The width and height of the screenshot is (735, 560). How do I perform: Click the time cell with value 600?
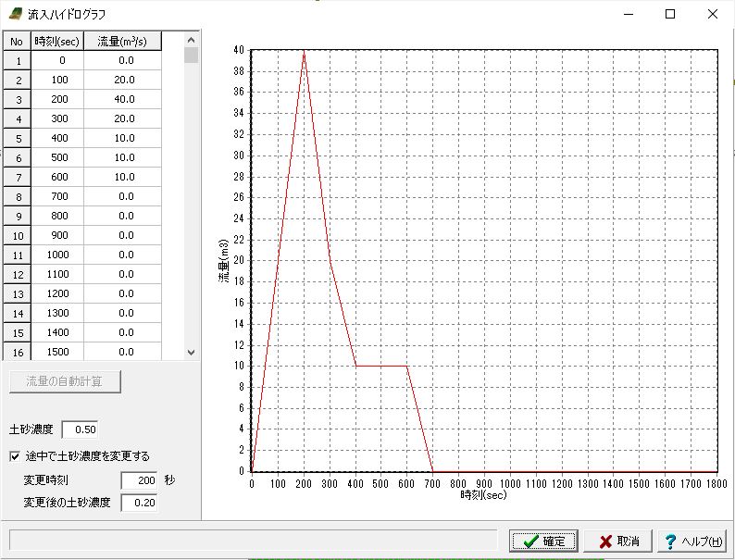click(x=57, y=177)
